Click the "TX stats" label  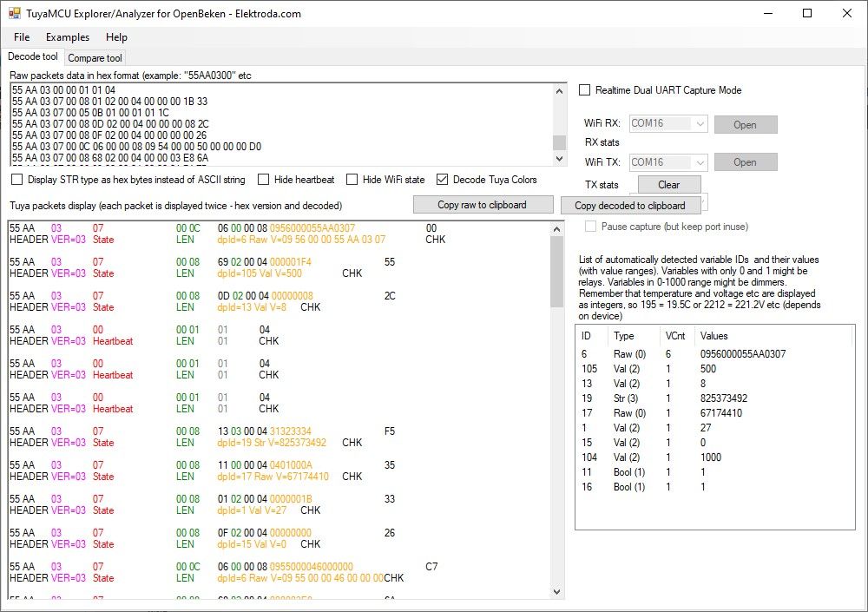(602, 185)
